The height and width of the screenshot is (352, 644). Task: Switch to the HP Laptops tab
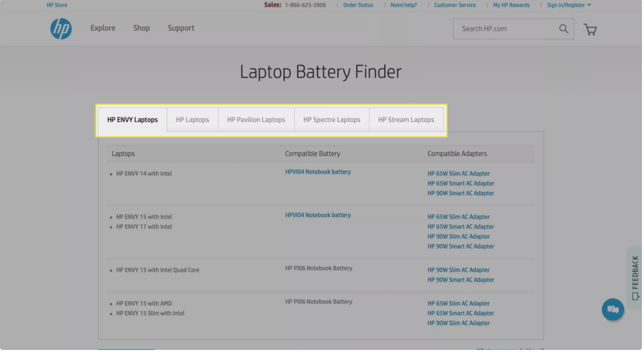(x=192, y=119)
